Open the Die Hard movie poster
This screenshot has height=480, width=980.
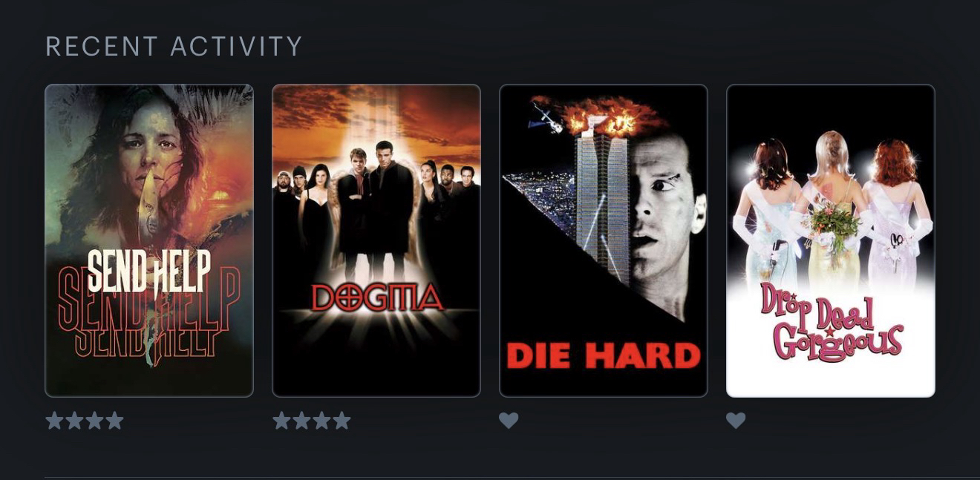point(604,240)
